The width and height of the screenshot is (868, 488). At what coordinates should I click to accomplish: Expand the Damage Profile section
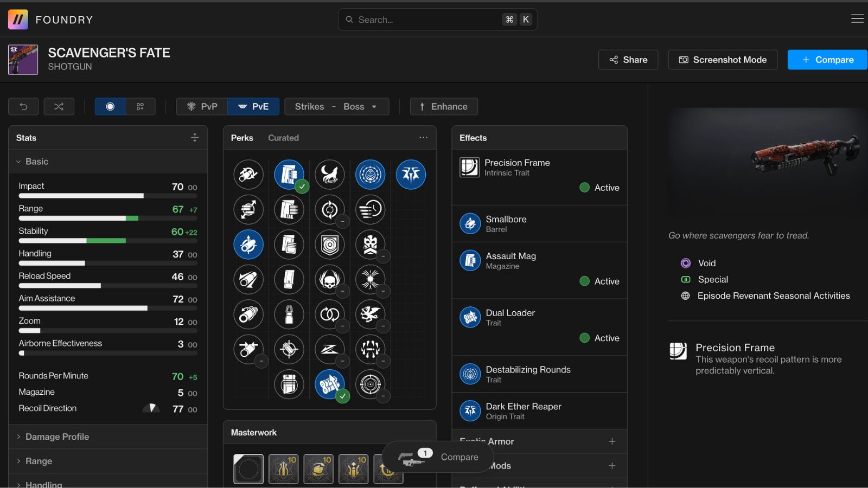[57, 436]
